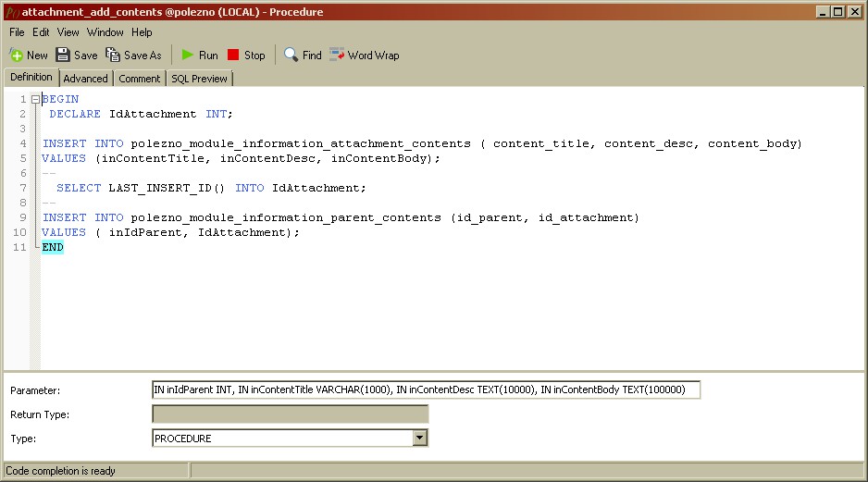The width and height of the screenshot is (868, 482).
Task: Switch to the Advanced tab
Action: [x=85, y=79]
